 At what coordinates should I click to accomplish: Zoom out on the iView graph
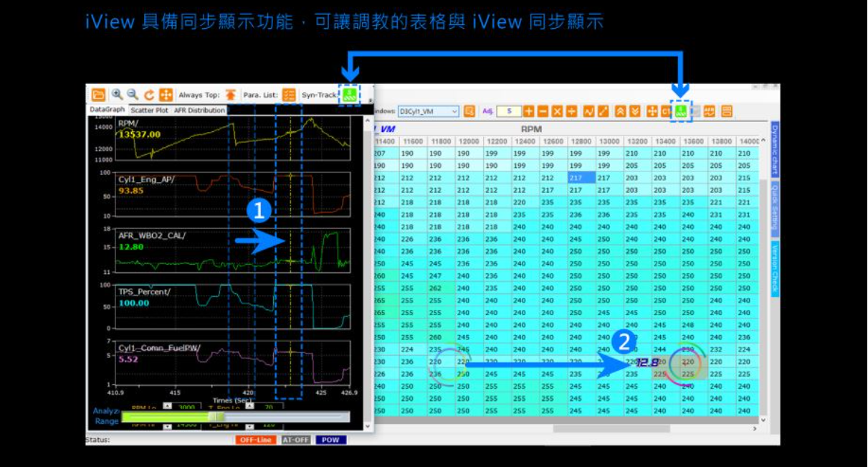click(133, 95)
